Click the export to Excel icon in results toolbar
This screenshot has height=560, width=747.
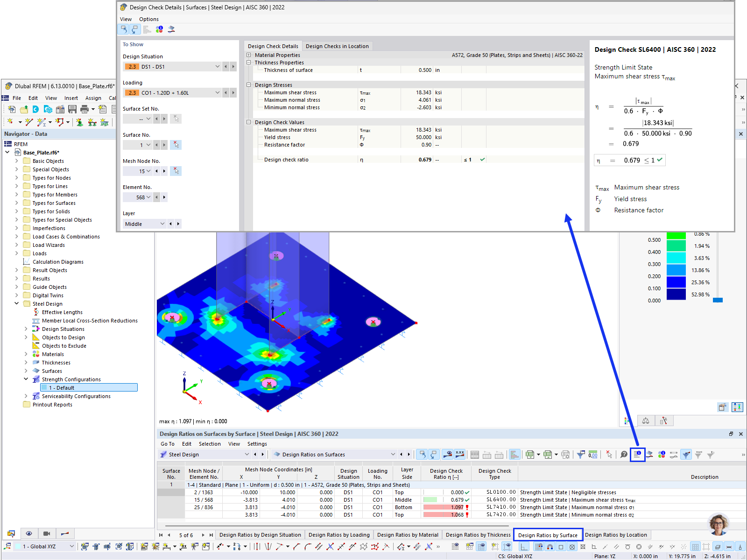[x=529, y=455]
